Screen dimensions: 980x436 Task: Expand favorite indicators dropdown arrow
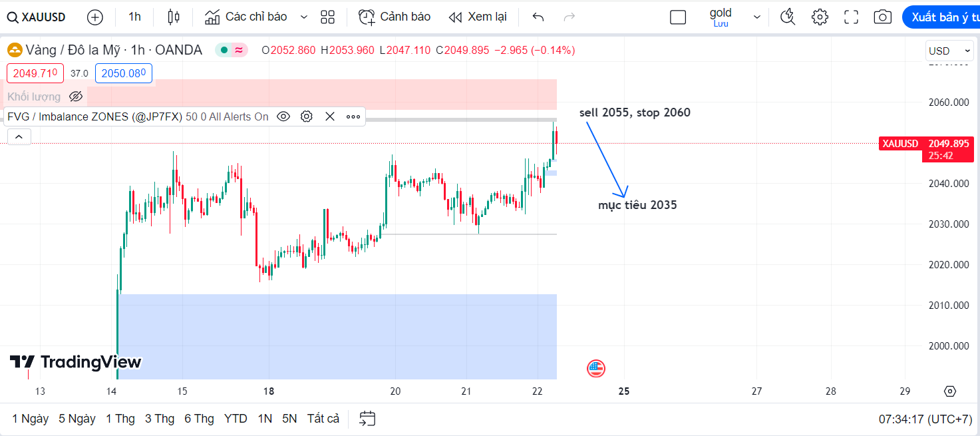[x=304, y=17]
